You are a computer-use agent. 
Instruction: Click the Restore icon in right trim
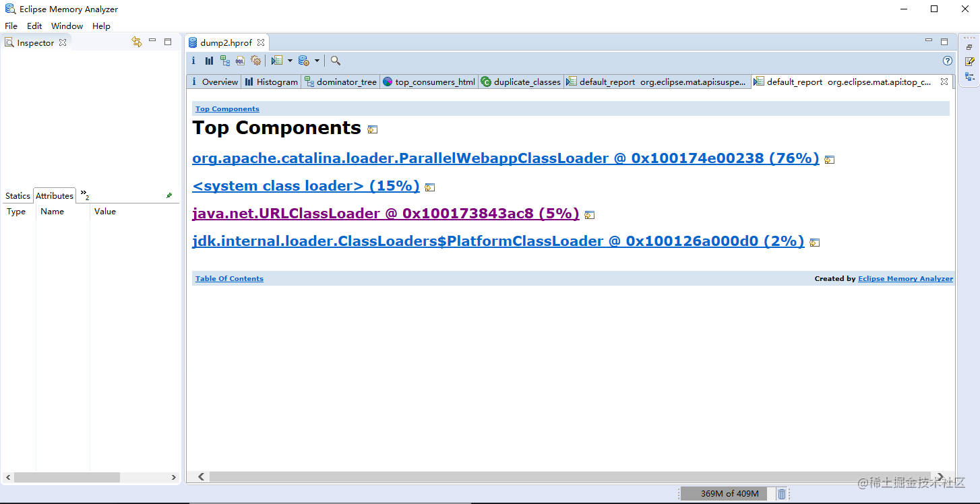click(x=969, y=47)
